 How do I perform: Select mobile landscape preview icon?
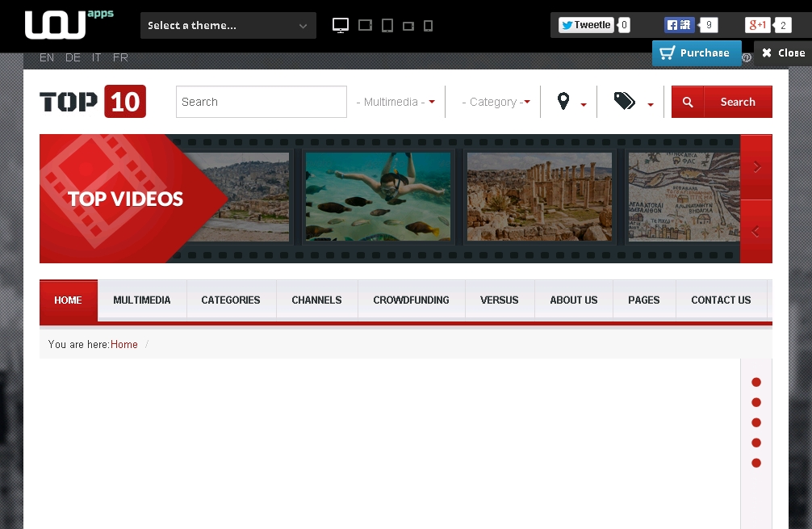coord(408,26)
